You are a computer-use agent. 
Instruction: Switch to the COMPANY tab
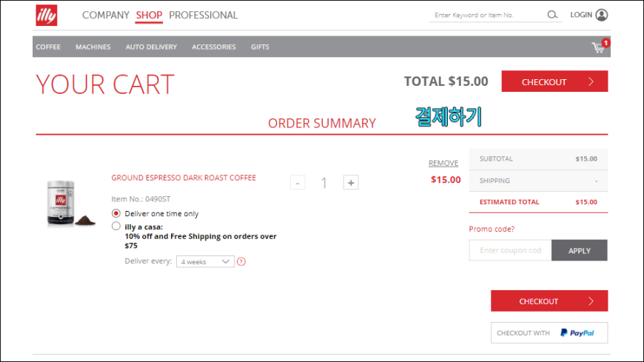point(106,16)
